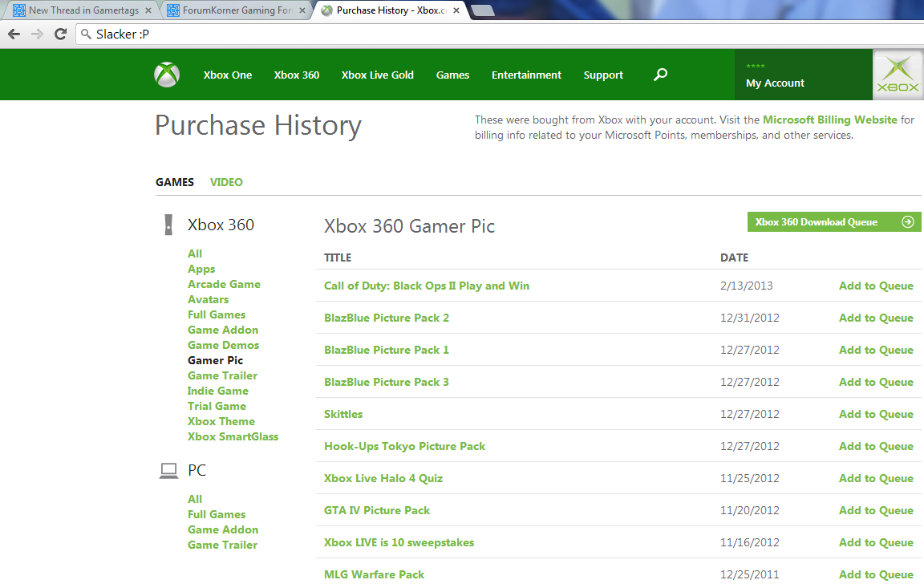Add BlazBlue Picture Pack 2 to Queue
The width and height of the screenshot is (924, 588).
pyautogui.click(x=876, y=318)
